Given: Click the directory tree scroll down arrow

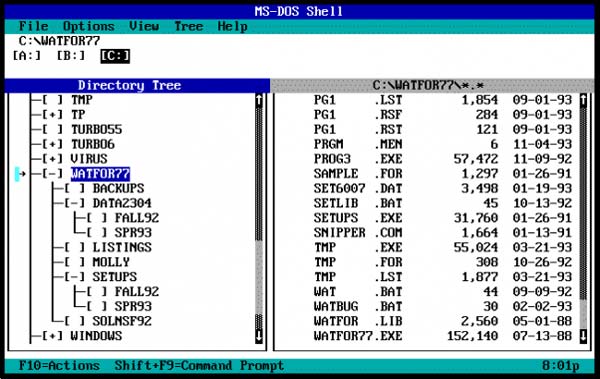Looking at the screenshot, I should (x=259, y=336).
